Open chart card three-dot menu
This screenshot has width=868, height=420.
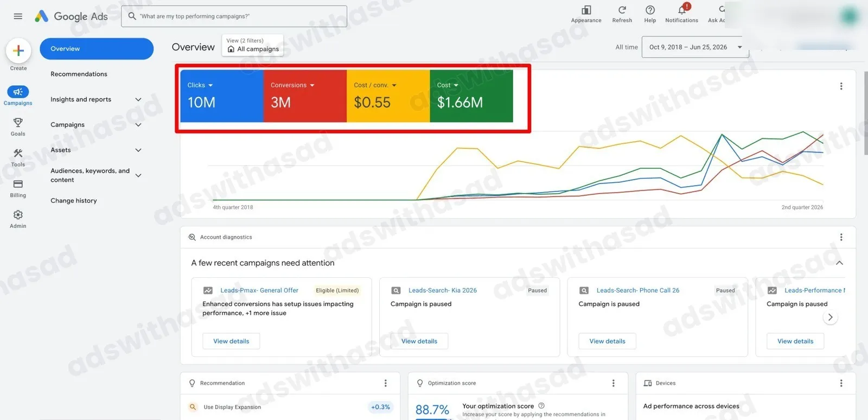[841, 86]
